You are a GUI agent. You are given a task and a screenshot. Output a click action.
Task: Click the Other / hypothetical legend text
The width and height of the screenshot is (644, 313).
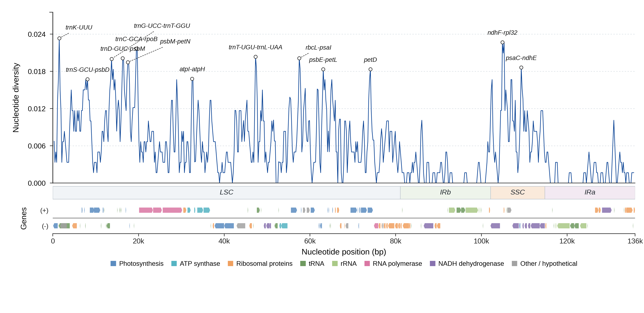[x=549, y=264]
